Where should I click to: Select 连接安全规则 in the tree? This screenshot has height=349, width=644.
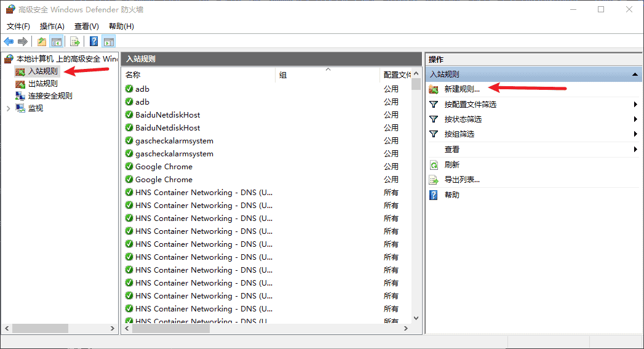pyautogui.click(x=50, y=96)
